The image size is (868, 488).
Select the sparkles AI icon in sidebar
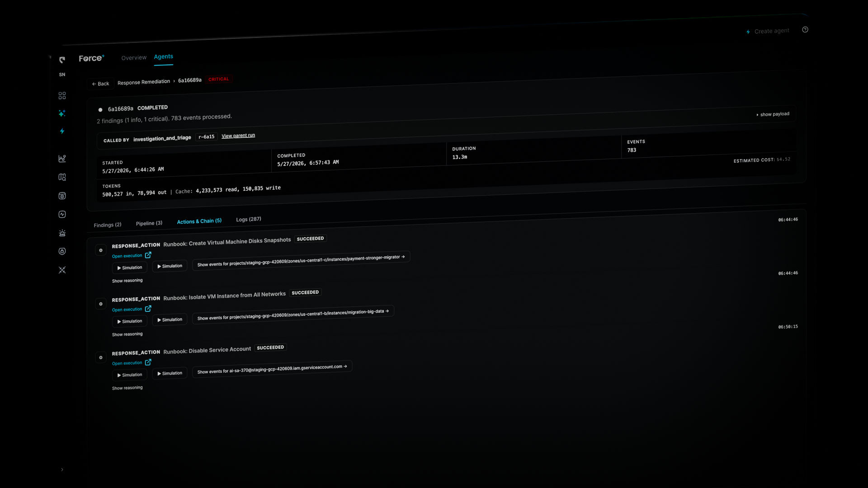pos(62,113)
